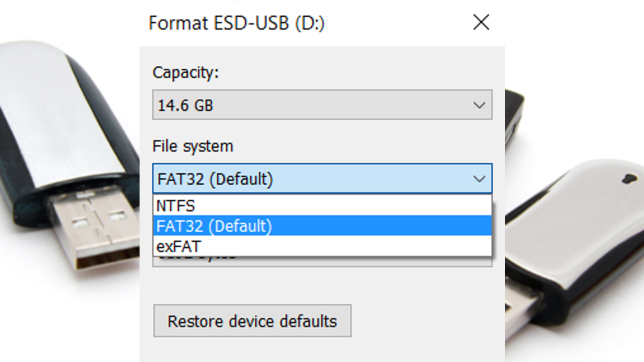
Task: Click empty dialog area below Restore button
Action: (322, 350)
